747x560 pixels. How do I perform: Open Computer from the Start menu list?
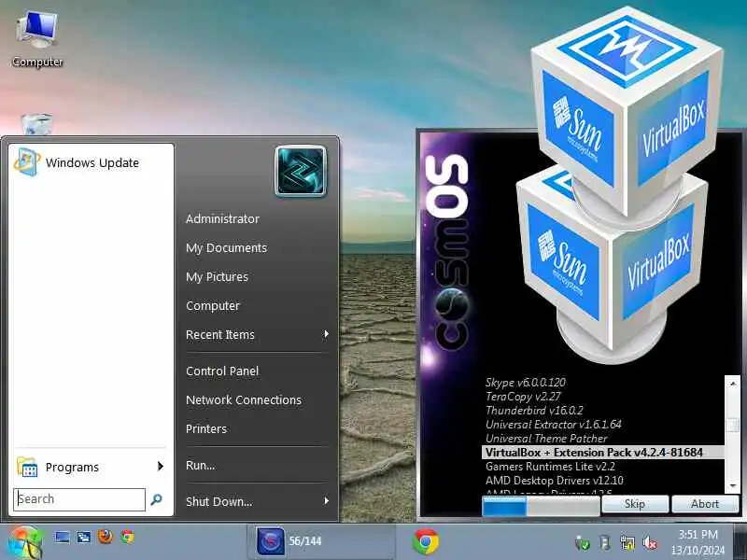213,306
